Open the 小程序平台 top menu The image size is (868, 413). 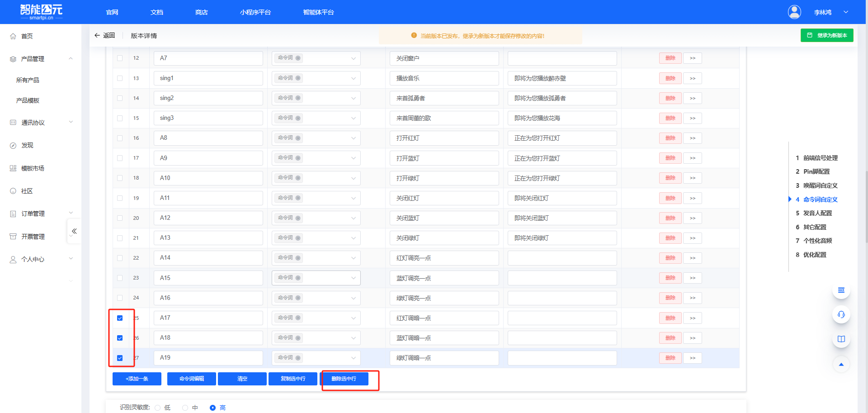coord(255,12)
